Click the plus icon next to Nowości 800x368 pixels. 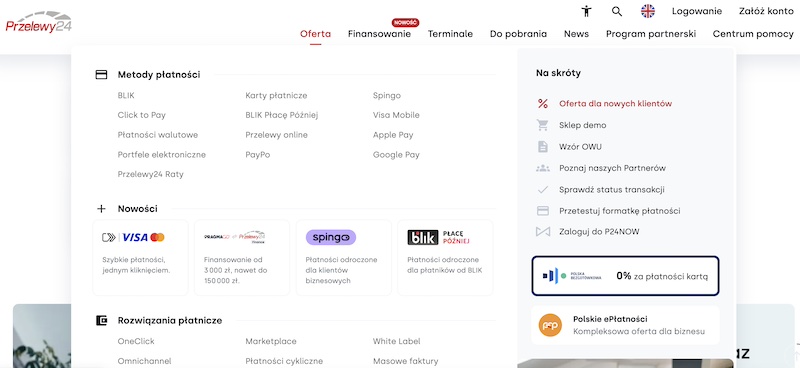point(102,209)
